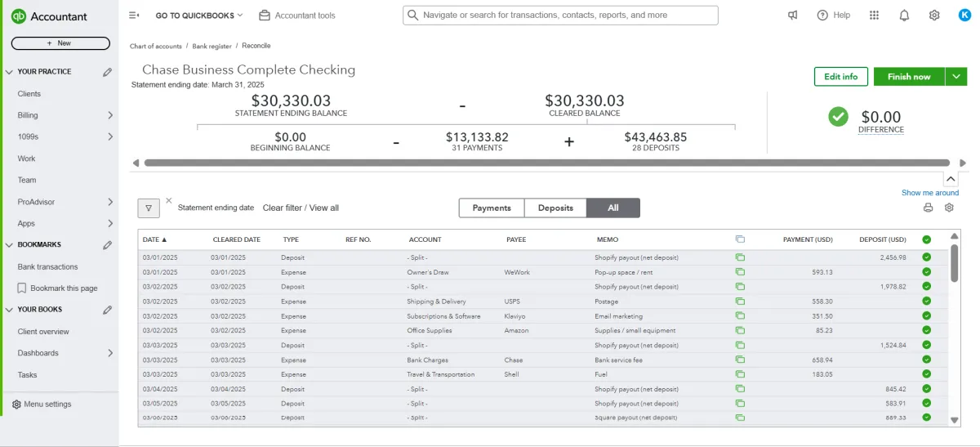Image resolution: width=980 pixels, height=447 pixels.
Task: Click the filter funnel icon
Action: (x=148, y=208)
